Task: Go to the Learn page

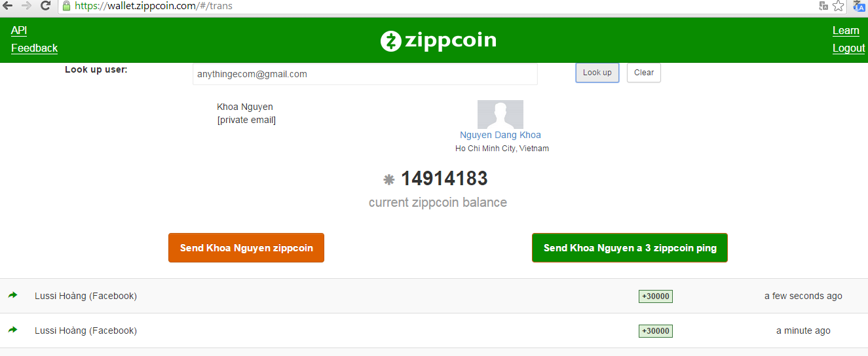Action: (845, 31)
